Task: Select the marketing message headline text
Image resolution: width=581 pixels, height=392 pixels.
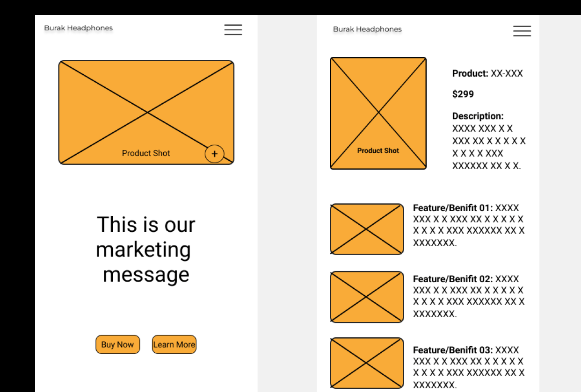Action: [145, 249]
